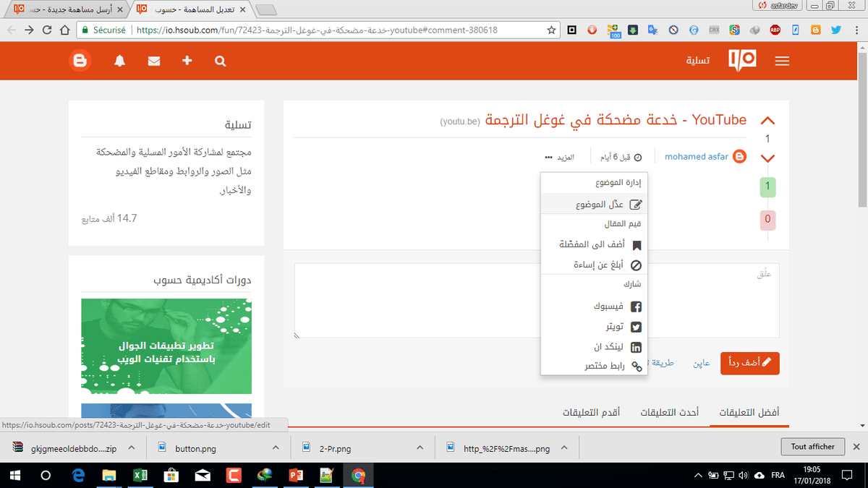868x488 pixels.
Task: Expand options for the 2-Pr.png download
Action: [x=419, y=448]
